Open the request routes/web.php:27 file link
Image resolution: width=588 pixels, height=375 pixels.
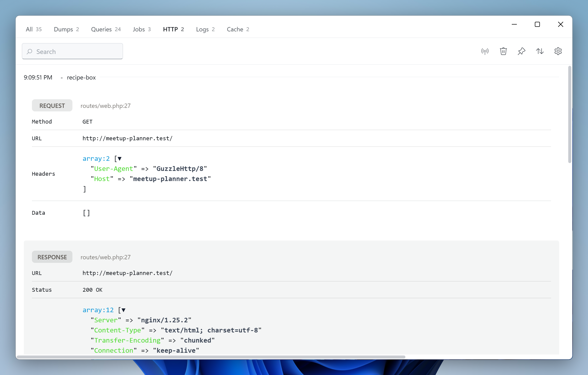(106, 106)
